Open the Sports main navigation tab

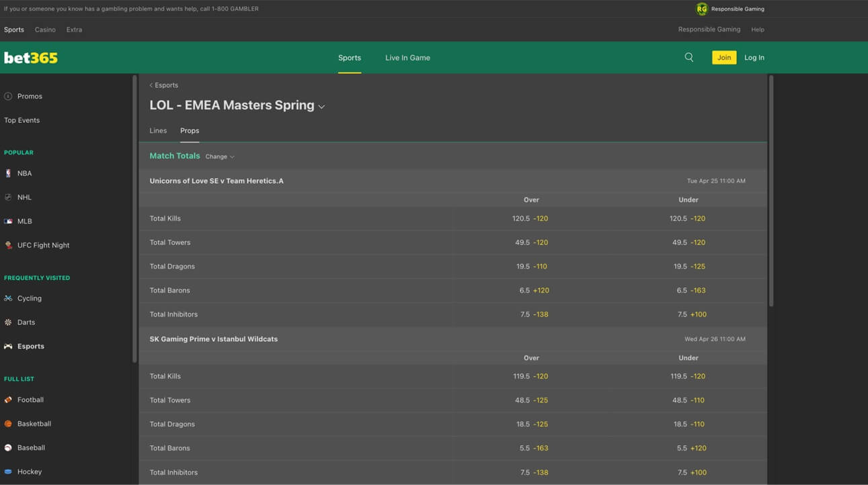tap(350, 58)
